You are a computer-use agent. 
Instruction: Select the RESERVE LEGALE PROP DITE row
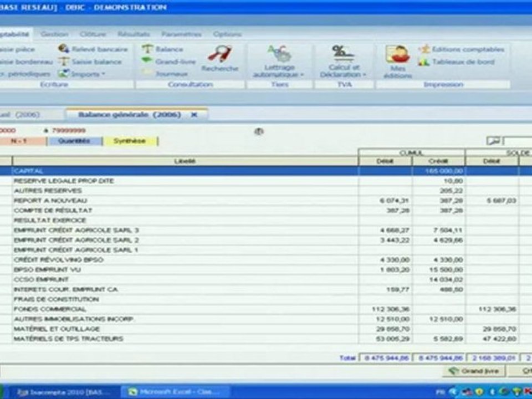[x=266, y=181]
